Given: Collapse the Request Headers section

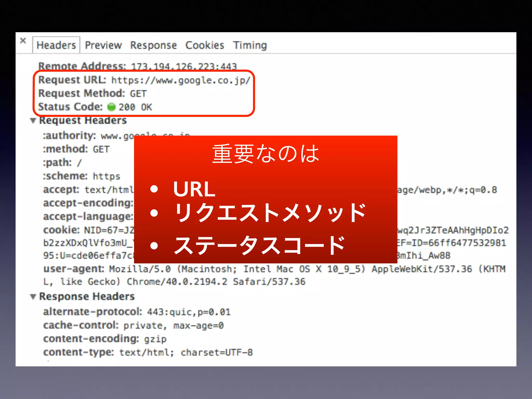Looking at the screenshot, I should point(33,121).
